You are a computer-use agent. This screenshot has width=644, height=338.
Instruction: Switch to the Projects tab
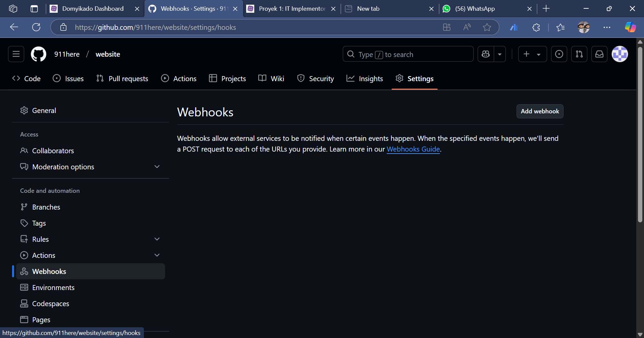(x=227, y=78)
